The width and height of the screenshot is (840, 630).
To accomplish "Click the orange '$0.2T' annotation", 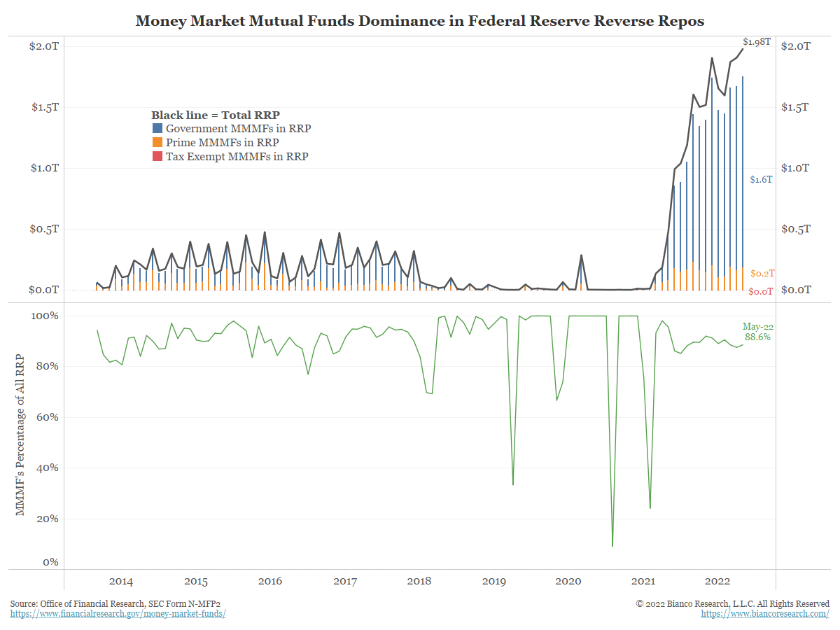I will pyautogui.click(x=761, y=274).
